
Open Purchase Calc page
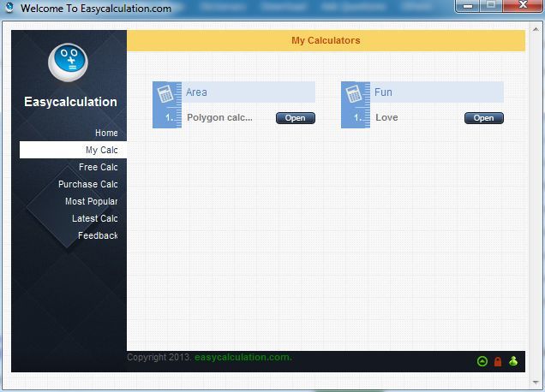(88, 184)
